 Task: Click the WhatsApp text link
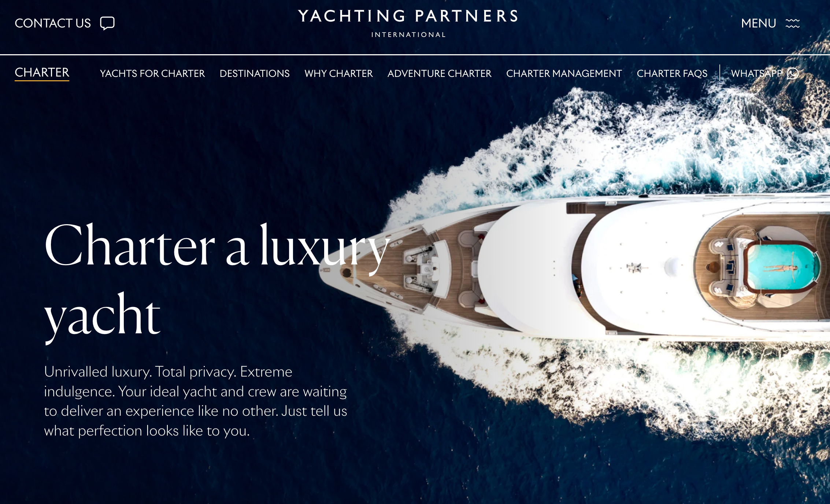pyautogui.click(x=757, y=74)
